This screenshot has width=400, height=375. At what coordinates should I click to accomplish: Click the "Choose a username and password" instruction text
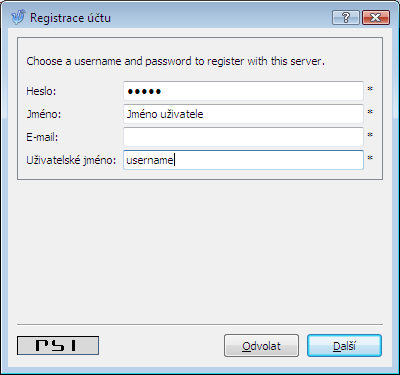pyautogui.click(x=175, y=61)
